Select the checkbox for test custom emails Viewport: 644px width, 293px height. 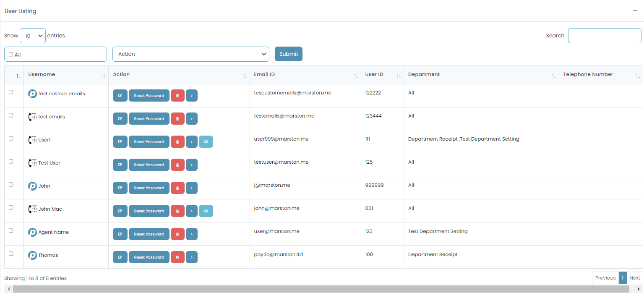[10, 92]
